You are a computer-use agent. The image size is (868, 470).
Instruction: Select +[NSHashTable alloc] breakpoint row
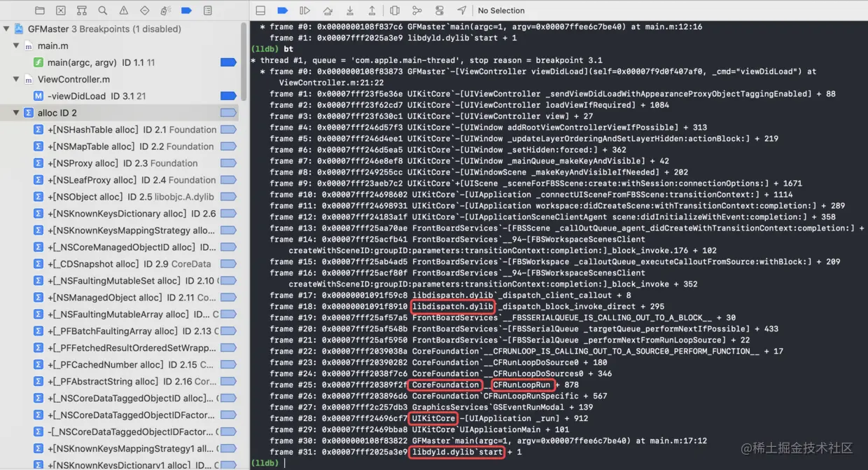(120, 130)
